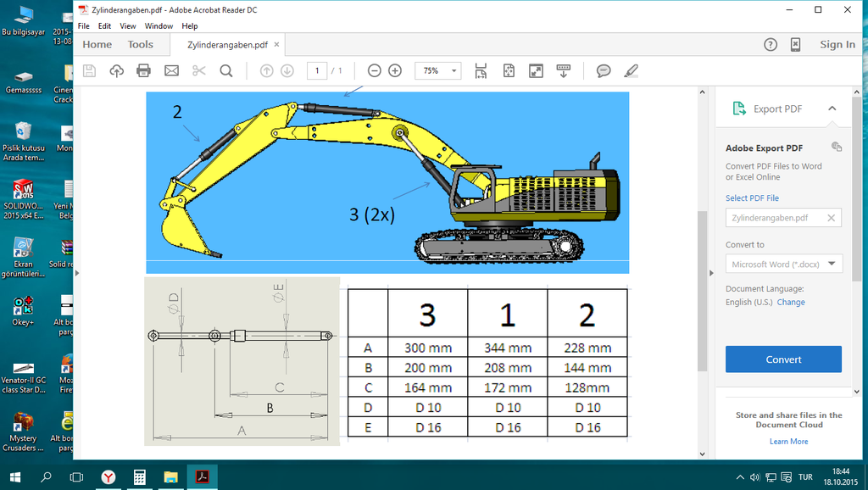Screen dimensions: 868x490
Task: Click the Add comment speech bubble icon
Action: (x=604, y=70)
